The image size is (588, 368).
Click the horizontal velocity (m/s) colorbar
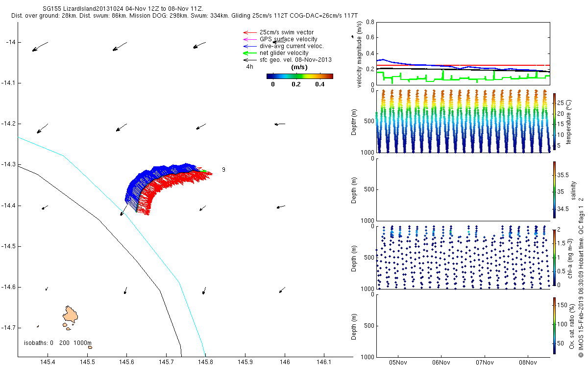(x=300, y=76)
